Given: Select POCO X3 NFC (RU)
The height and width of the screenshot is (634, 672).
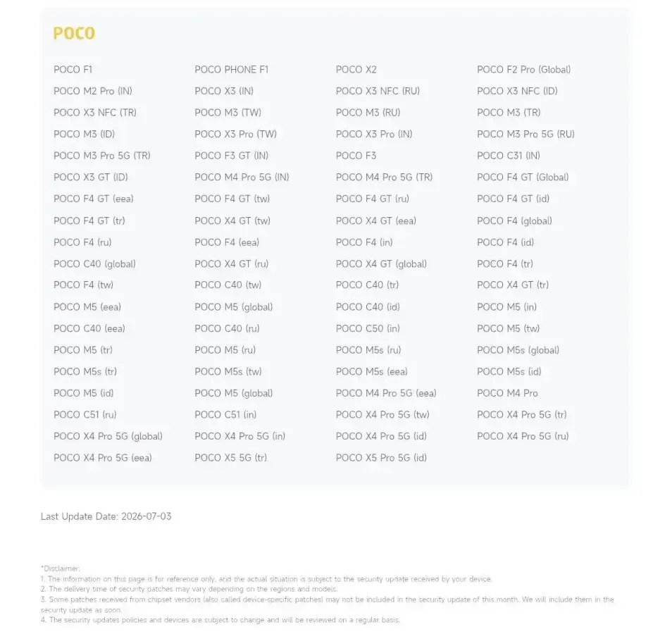Looking at the screenshot, I should click(378, 91).
